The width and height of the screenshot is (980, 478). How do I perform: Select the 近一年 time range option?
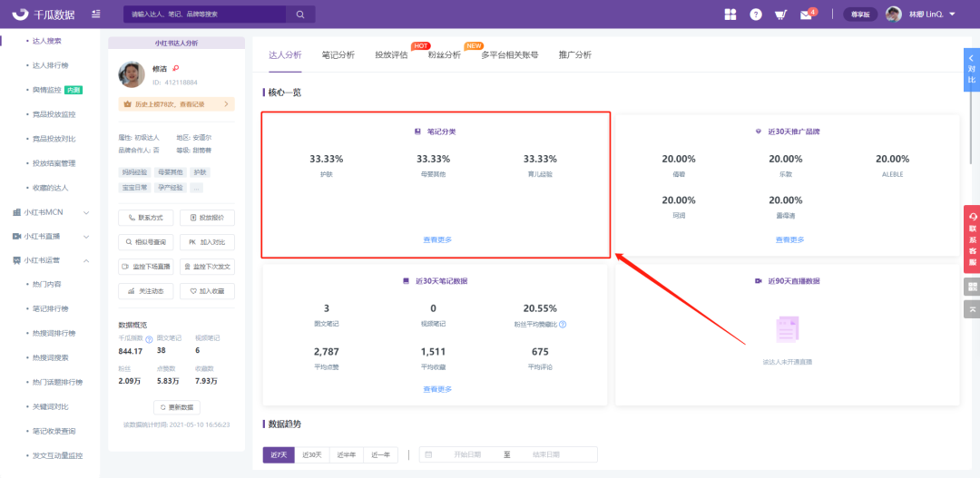tap(381, 455)
